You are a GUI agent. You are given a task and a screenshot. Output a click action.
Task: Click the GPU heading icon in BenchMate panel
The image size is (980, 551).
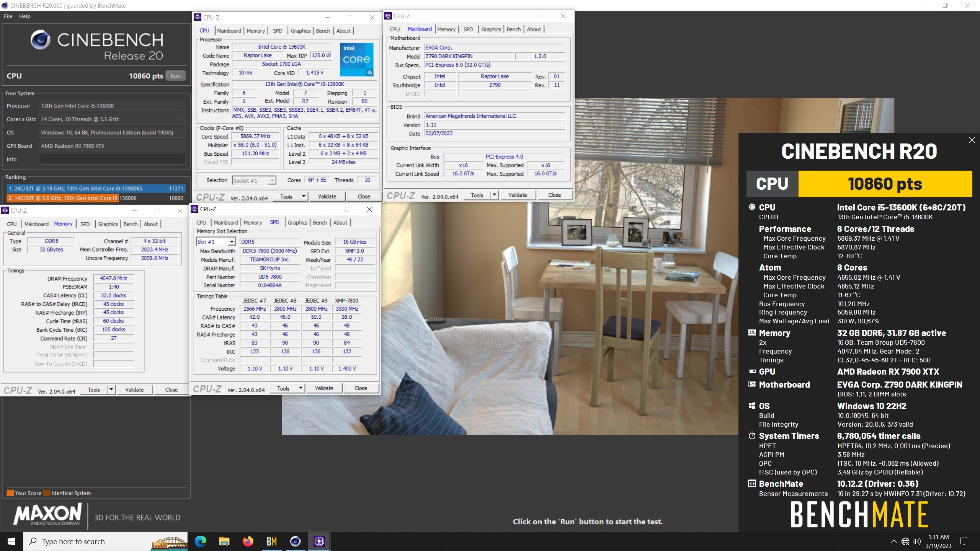tap(752, 371)
